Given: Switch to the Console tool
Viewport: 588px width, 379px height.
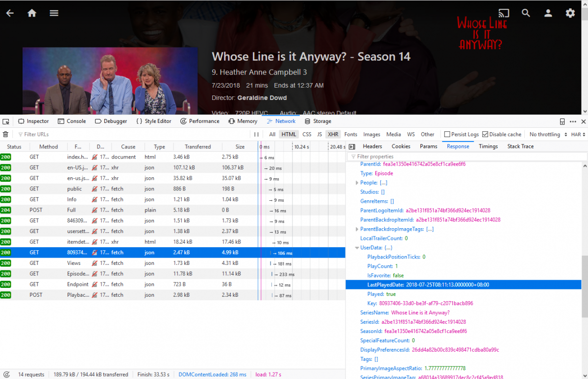Looking at the screenshot, I should click(x=72, y=121).
